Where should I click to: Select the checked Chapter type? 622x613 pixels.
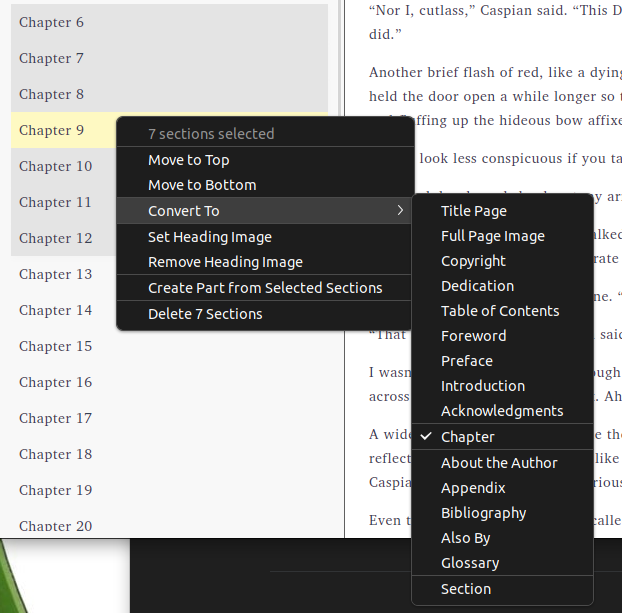pyautogui.click(x=503, y=437)
